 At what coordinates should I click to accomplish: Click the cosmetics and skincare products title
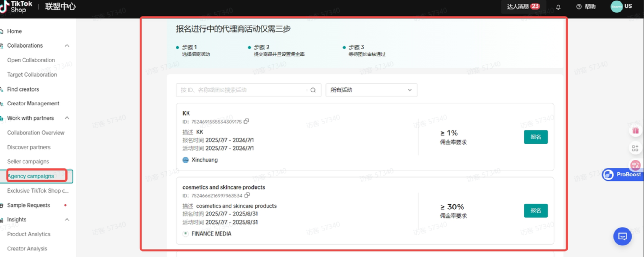coord(224,187)
